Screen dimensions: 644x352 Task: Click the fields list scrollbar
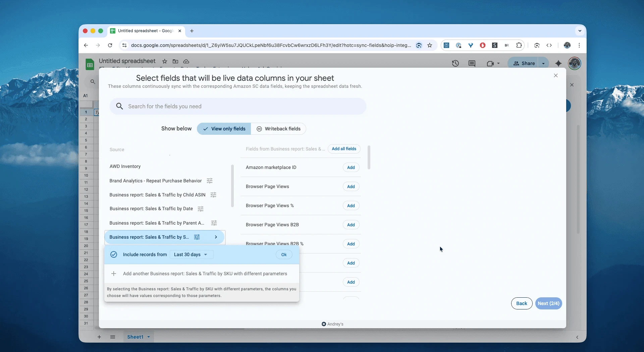[369, 158]
